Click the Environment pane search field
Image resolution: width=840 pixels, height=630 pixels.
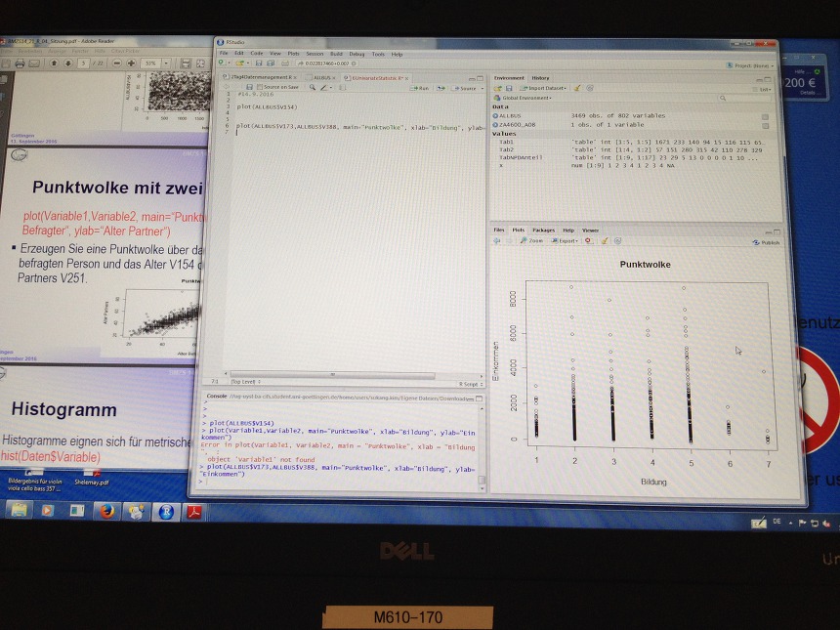pos(743,99)
